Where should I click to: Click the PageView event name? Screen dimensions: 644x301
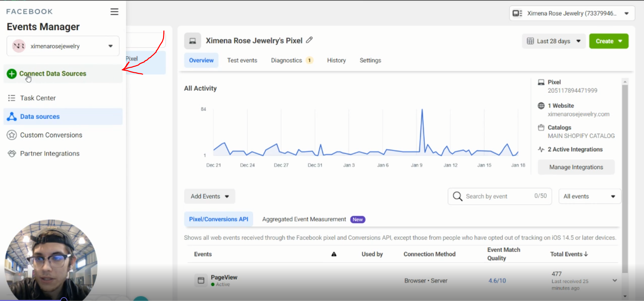point(224,277)
